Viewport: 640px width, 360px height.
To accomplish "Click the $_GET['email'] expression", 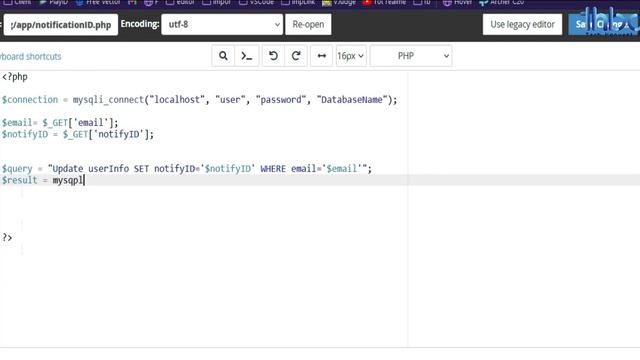I will point(77,122).
